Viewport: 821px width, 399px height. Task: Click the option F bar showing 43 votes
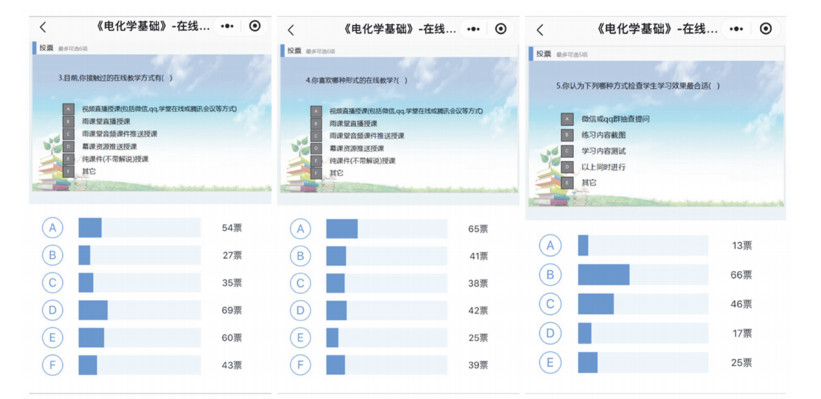[x=140, y=365]
